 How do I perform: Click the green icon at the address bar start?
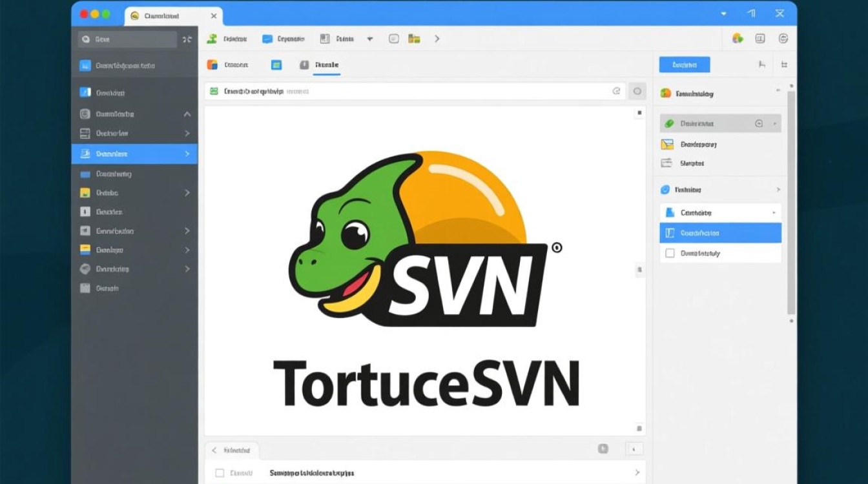tap(214, 91)
